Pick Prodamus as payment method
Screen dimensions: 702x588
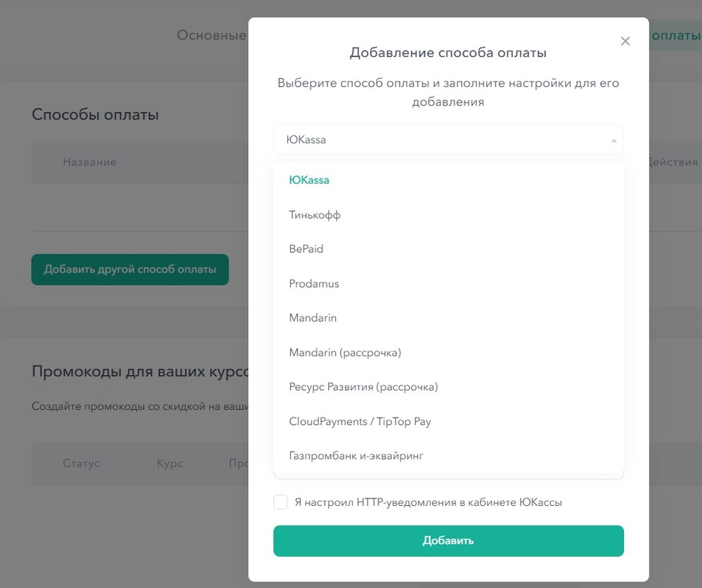[x=314, y=284]
